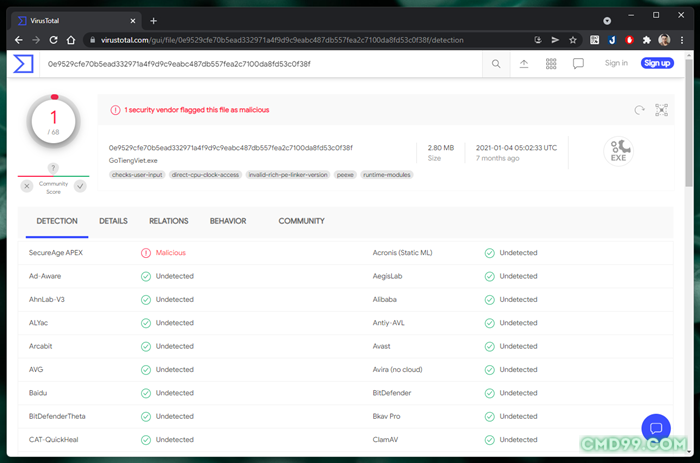Click the hash search input field

[x=261, y=64]
